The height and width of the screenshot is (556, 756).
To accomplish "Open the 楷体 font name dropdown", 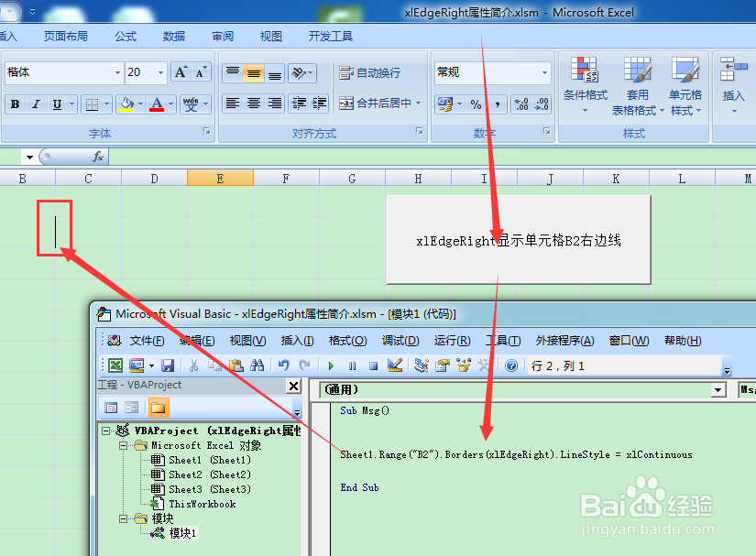I will (119, 71).
